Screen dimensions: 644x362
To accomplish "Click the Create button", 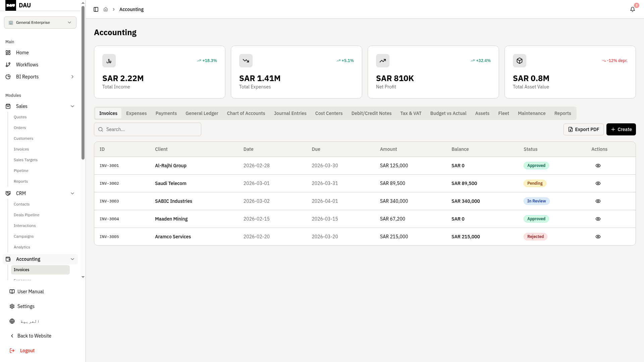I will (x=621, y=129).
